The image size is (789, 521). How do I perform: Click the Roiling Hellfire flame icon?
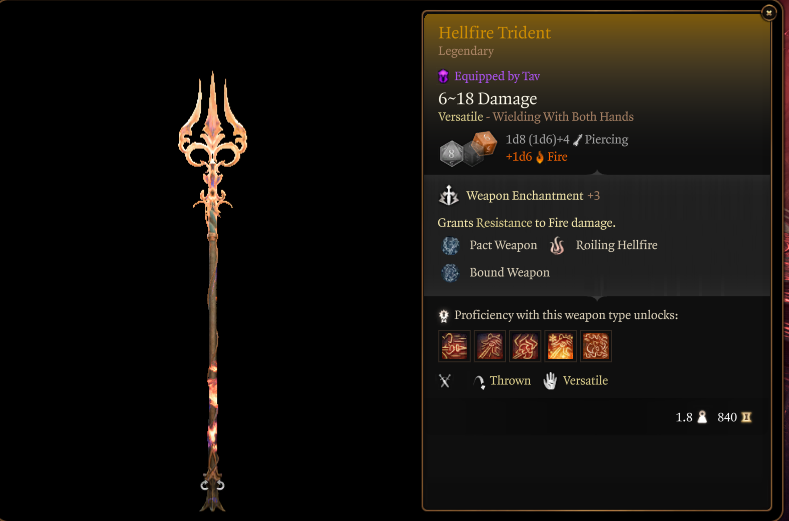click(557, 246)
